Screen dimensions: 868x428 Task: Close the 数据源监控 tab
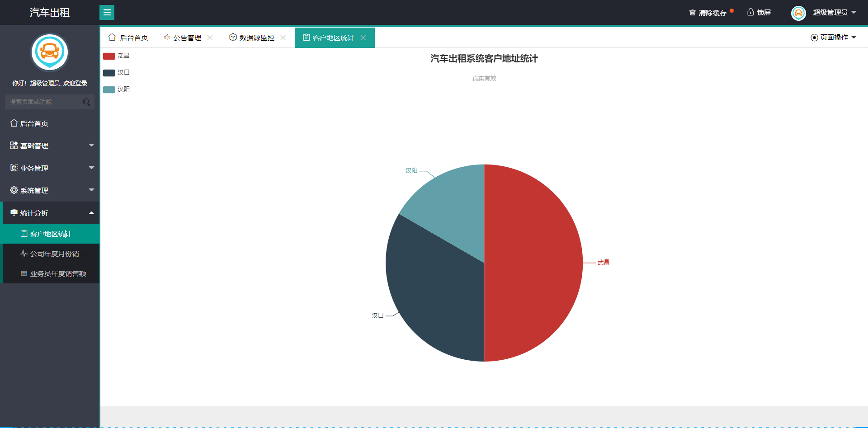pos(283,38)
